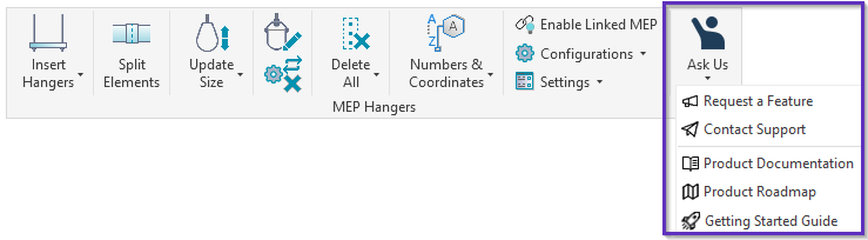Viewport: 868px width, 240px height.
Task: Launch the Getting Started Guide
Action: [x=770, y=221]
